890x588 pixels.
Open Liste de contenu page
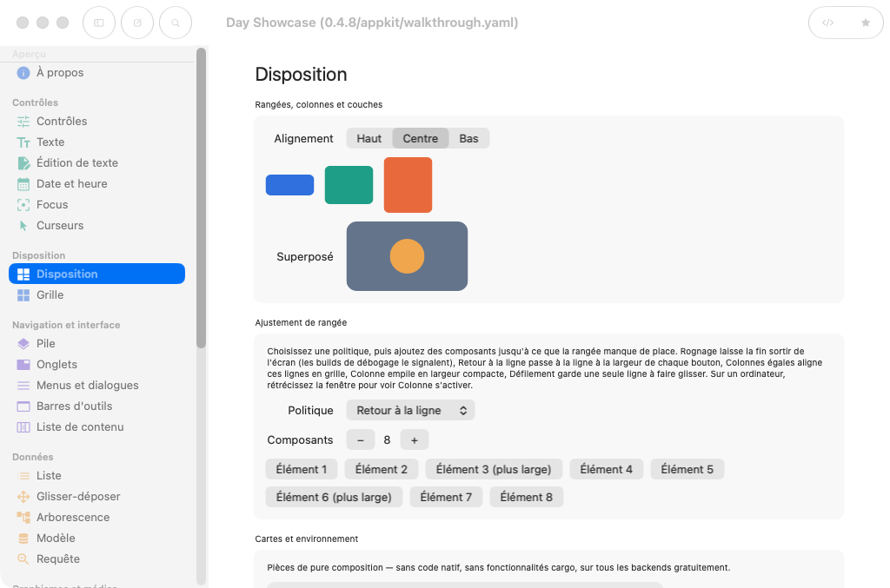(x=96, y=427)
